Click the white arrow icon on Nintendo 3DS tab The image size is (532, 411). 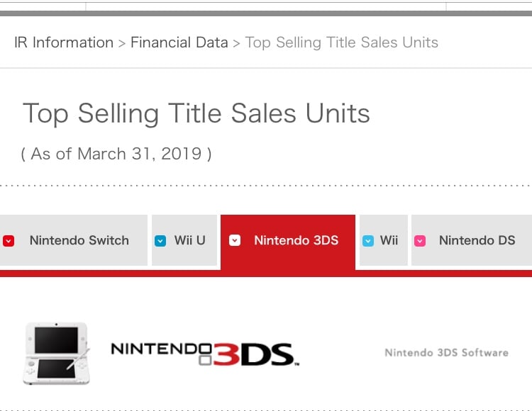(235, 241)
